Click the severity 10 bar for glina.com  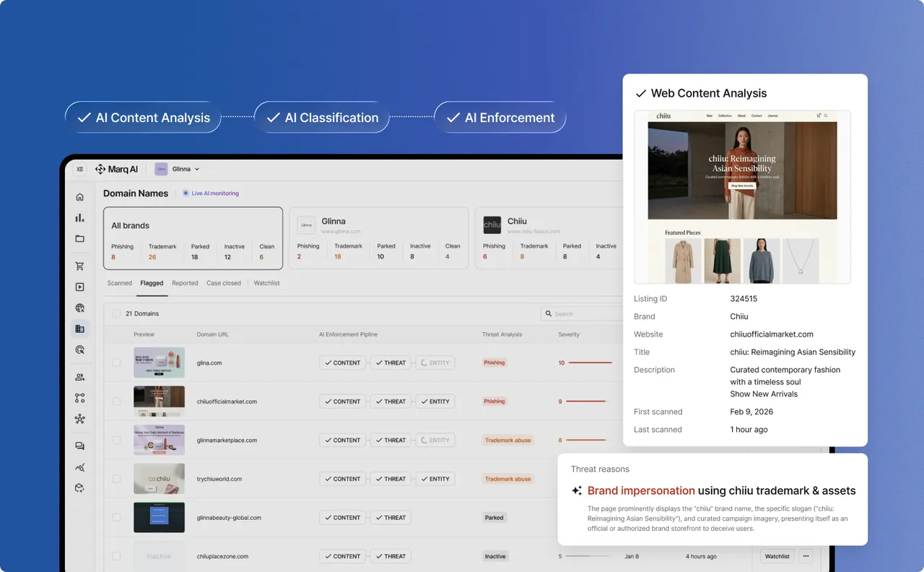pyautogui.click(x=590, y=363)
